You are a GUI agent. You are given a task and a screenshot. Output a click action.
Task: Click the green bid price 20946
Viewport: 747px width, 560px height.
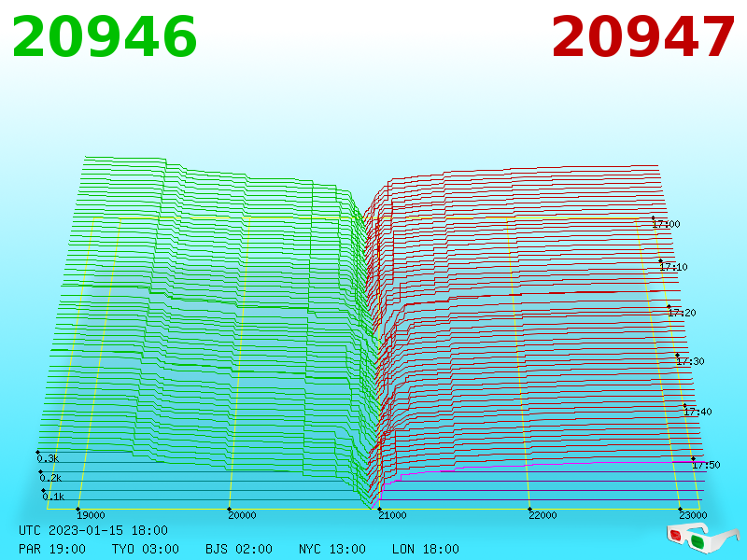click(x=105, y=37)
